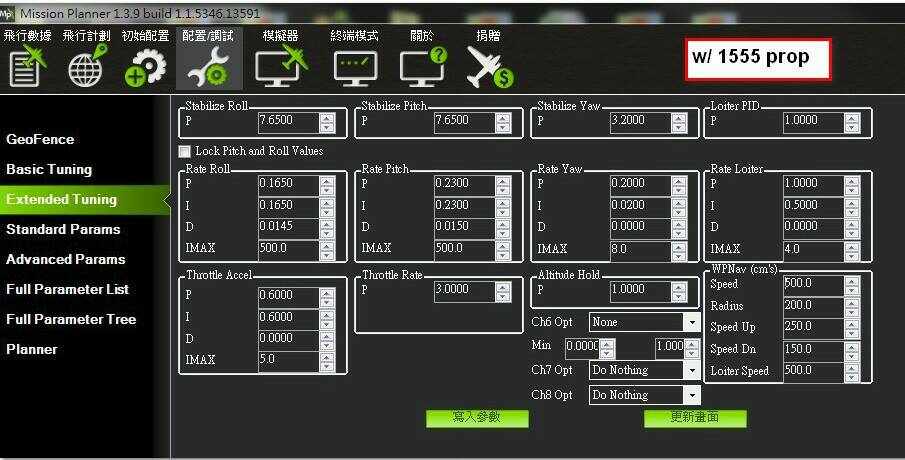The width and height of the screenshot is (905, 460).
Task: Open the Terminal screen icon
Action: click(354, 66)
